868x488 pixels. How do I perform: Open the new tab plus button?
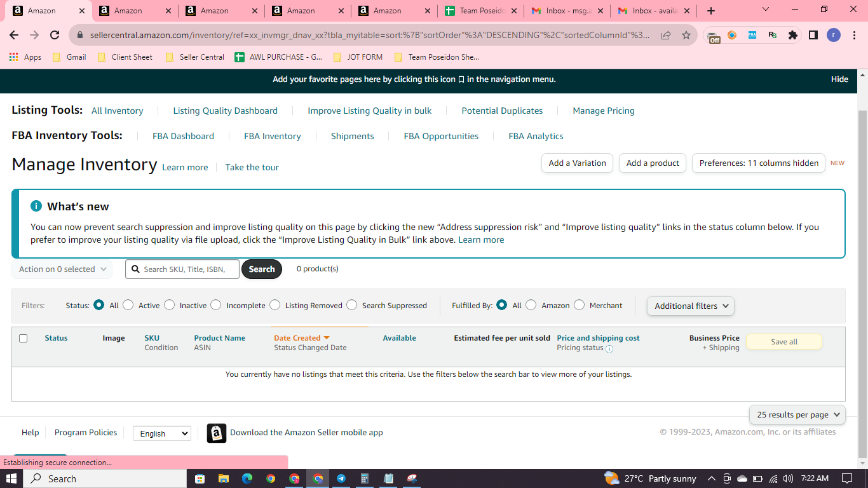click(711, 11)
